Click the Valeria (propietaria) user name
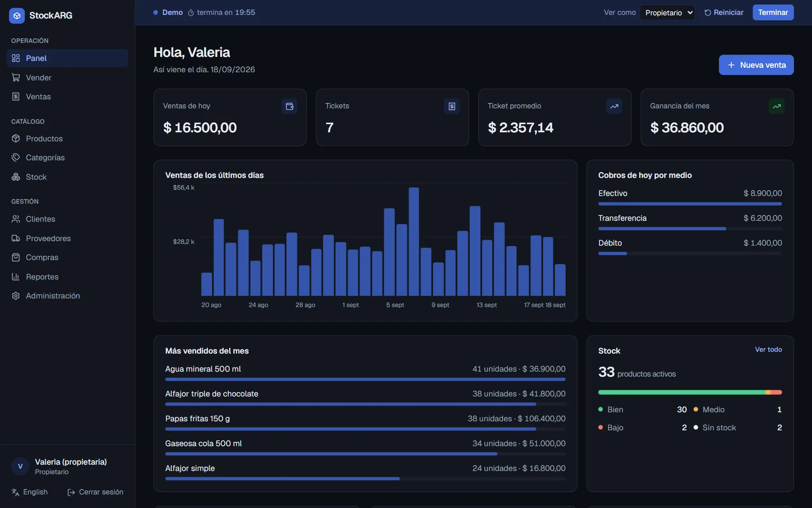The image size is (812, 508). [x=71, y=462]
